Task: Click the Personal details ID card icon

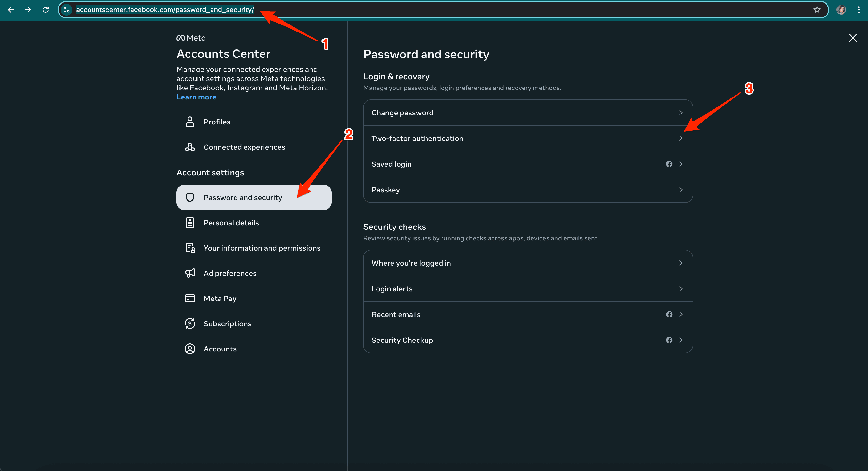Action: click(190, 223)
